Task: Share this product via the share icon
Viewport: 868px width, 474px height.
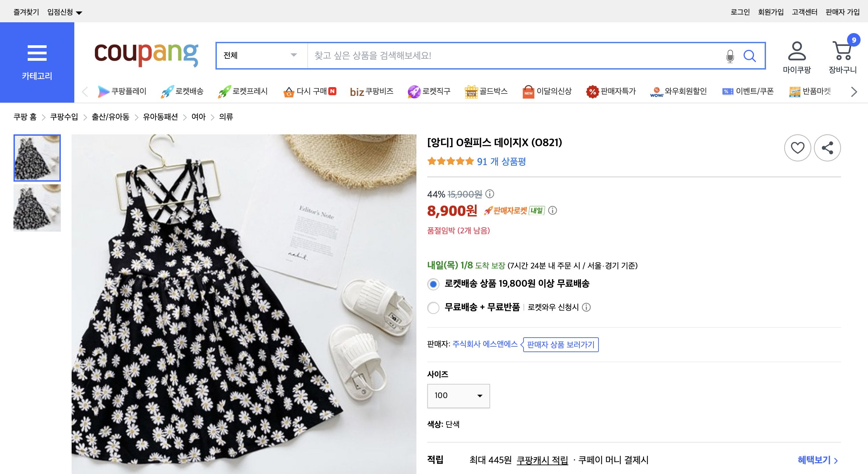Action: 827,148
